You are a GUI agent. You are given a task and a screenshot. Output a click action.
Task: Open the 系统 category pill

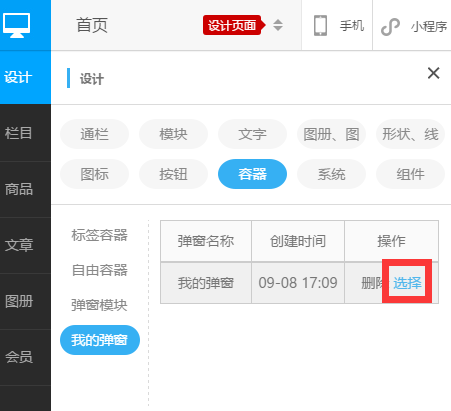331,174
